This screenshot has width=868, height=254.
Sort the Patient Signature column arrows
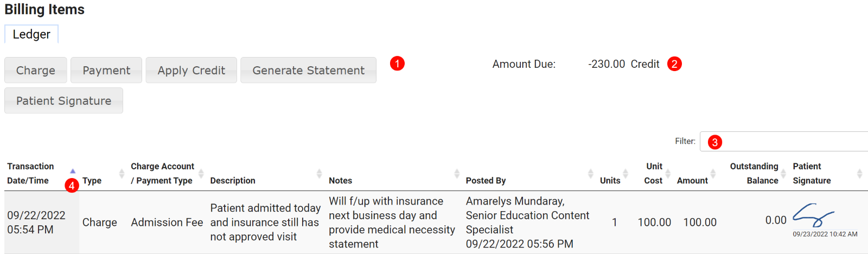click(859, 174)
